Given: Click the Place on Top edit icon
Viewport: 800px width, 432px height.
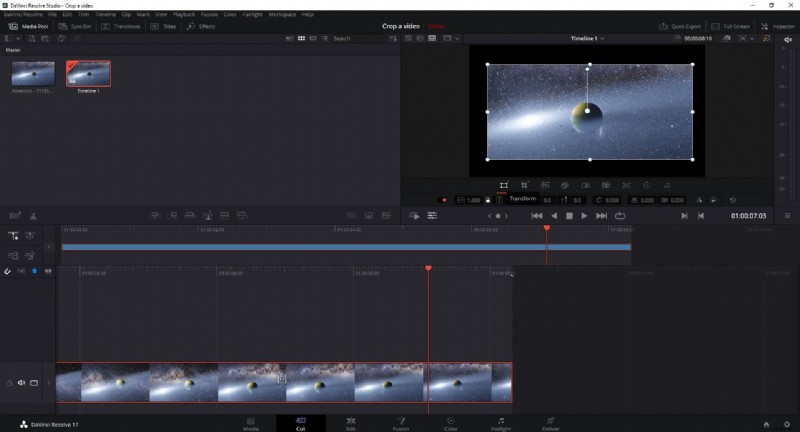Looking at the screenshot, I should (x=224, y=216).
